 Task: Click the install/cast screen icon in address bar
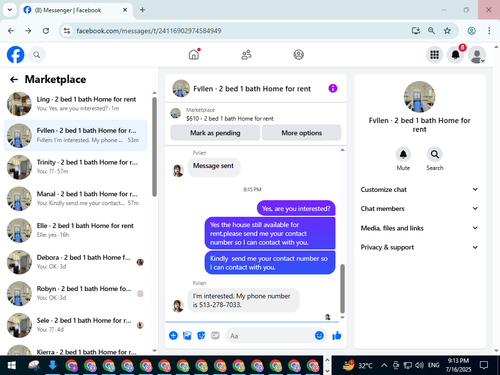click(x=416, y=31)
